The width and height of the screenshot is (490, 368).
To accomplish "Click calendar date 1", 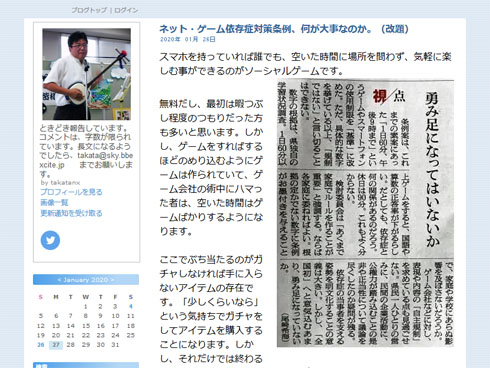I will click(x=86, y=306).
